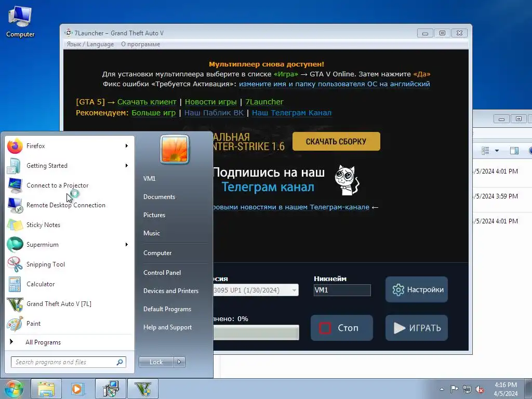Image resolution: width=532 pixels, height=399 pixels.
Task: Select the row dated 4/5/2024 3:59 PM
Action: 502,196
